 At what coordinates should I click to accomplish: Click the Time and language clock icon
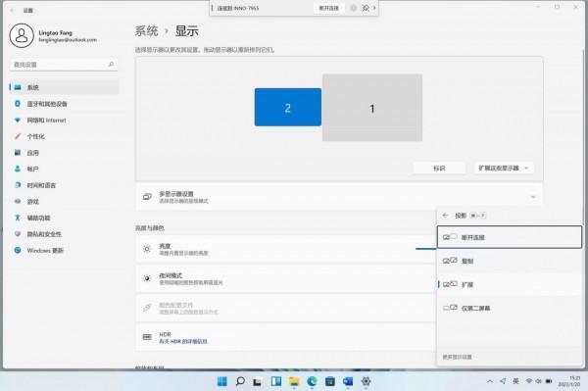click(18, 185)
